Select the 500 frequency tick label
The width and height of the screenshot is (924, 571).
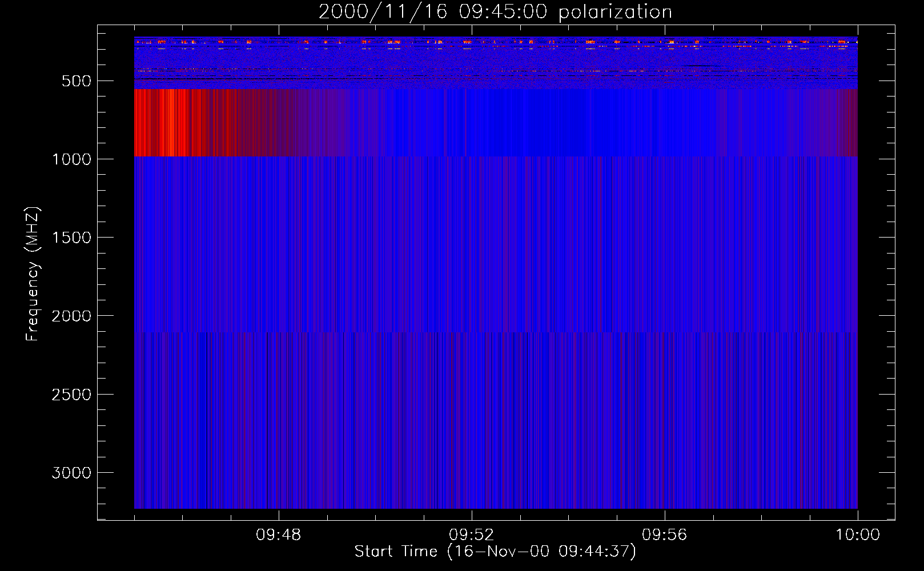[x=77, y=81]
